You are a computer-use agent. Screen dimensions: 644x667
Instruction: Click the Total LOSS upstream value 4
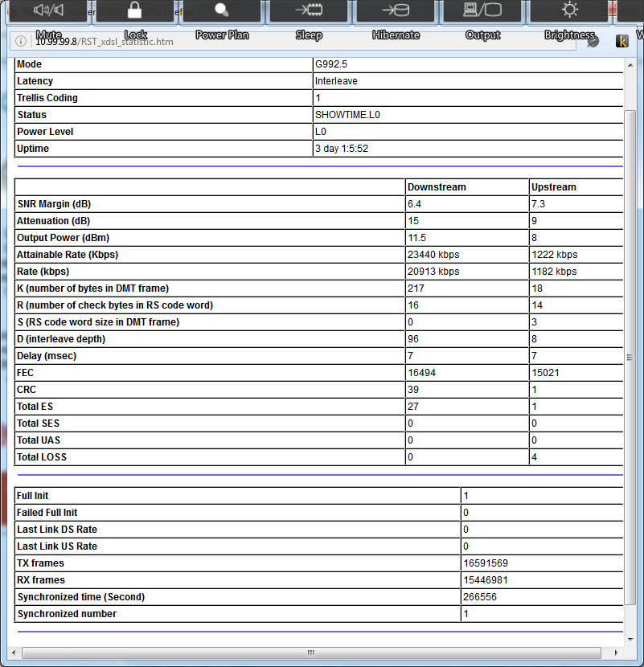pos(534,457)
